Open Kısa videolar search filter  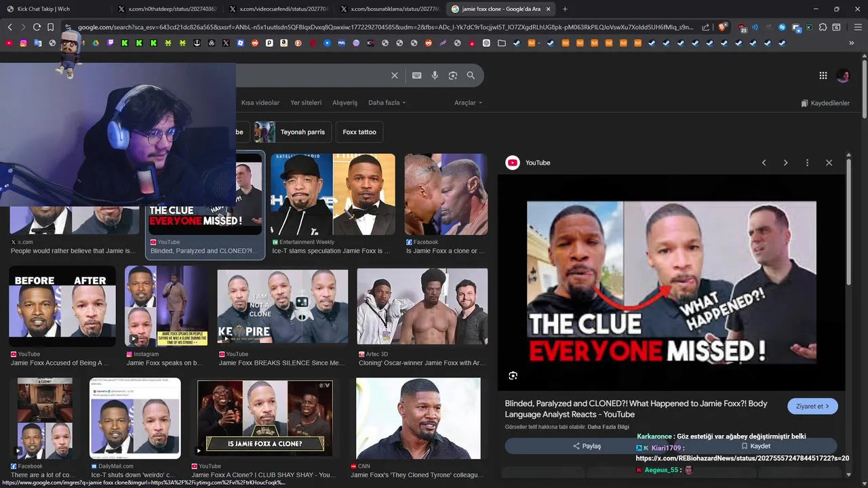pos(260,103)
